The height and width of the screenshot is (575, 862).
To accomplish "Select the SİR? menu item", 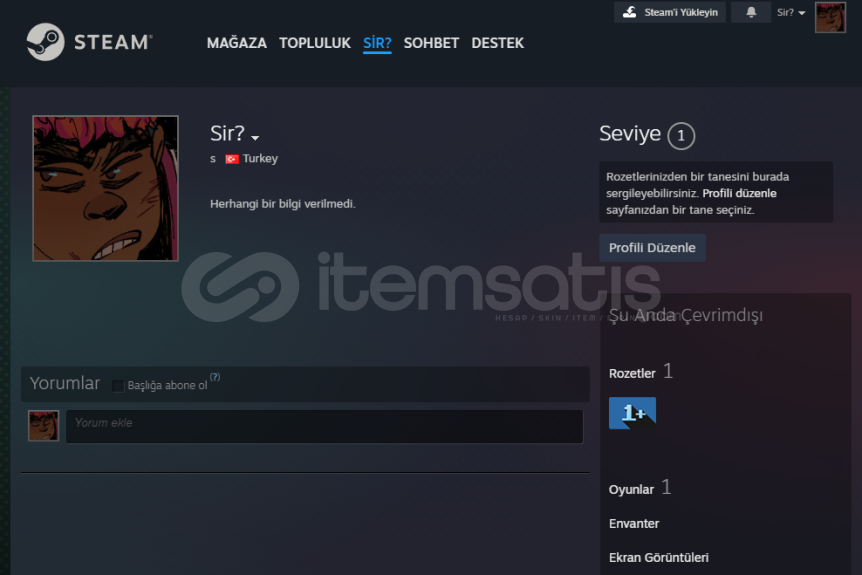I will [377, 43].
